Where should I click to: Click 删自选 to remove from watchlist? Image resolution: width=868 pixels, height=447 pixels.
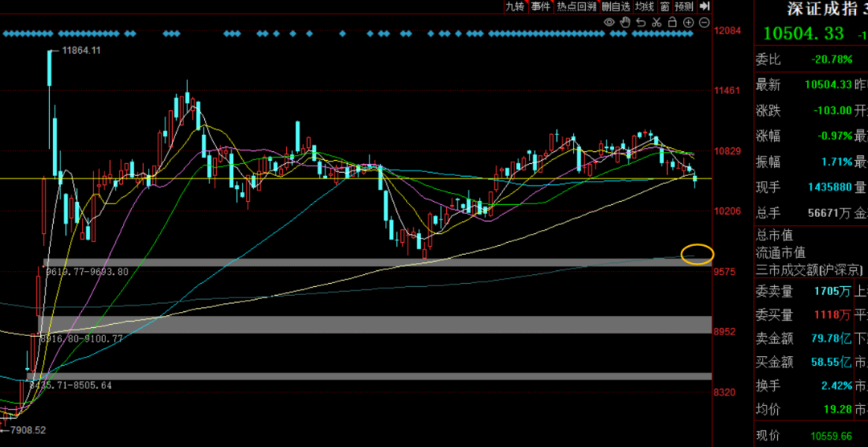[x=616, y=6]
